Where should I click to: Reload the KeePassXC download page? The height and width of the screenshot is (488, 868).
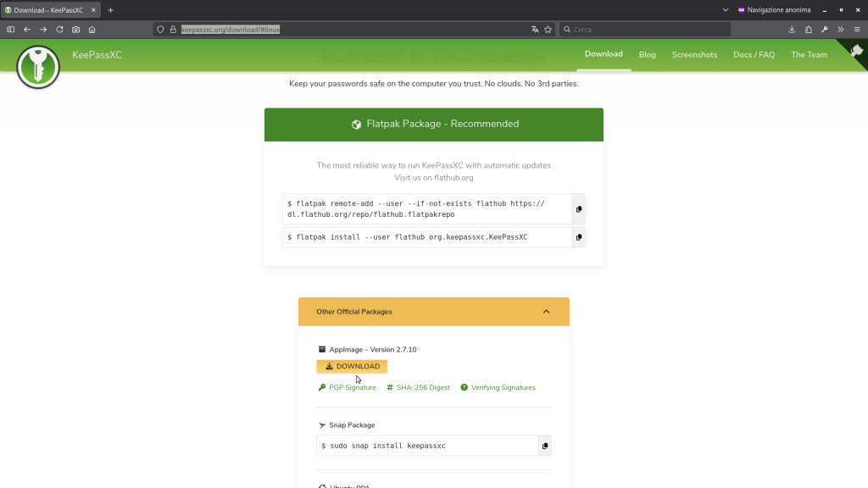(x=59, y=30)
